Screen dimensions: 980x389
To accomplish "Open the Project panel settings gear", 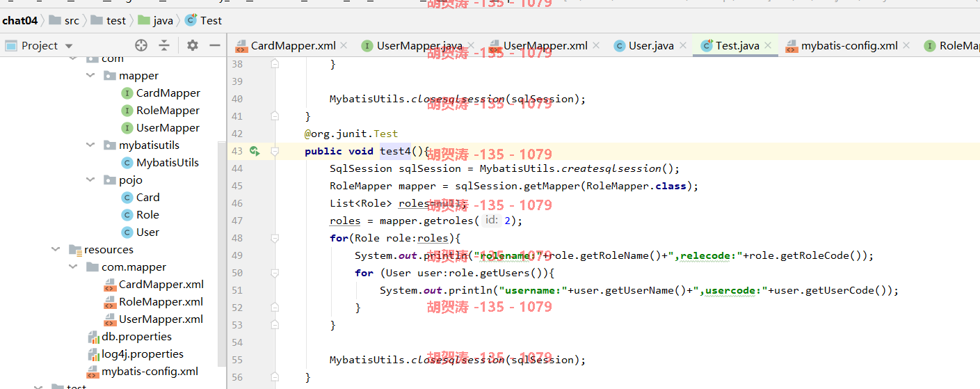I will pos(193,45).
